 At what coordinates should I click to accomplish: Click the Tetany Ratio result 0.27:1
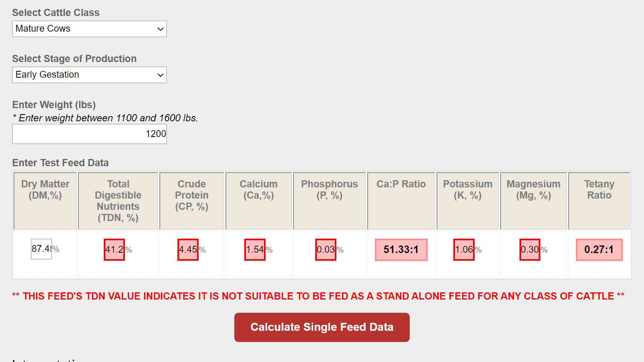click(x=599, y=250)
